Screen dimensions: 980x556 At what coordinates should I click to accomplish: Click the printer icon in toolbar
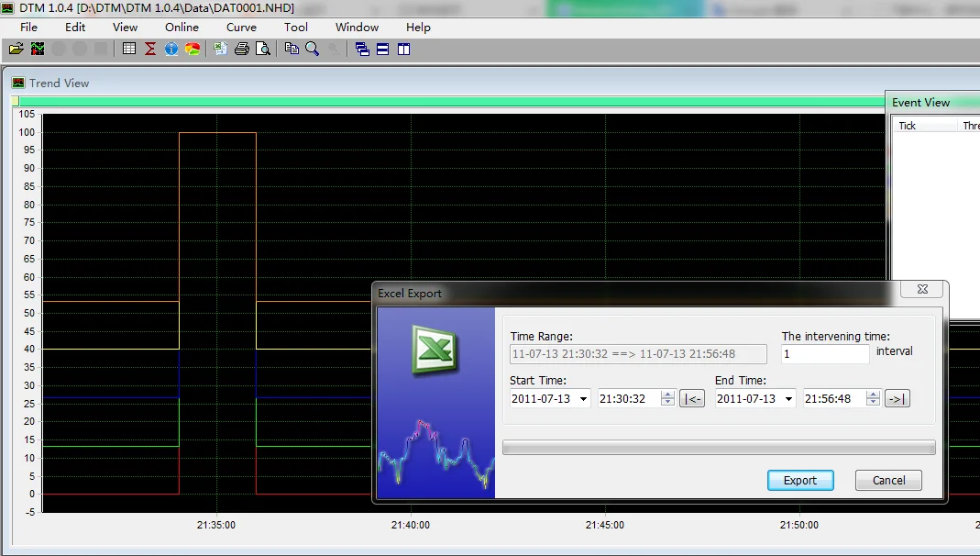click(x=242, y=49)
